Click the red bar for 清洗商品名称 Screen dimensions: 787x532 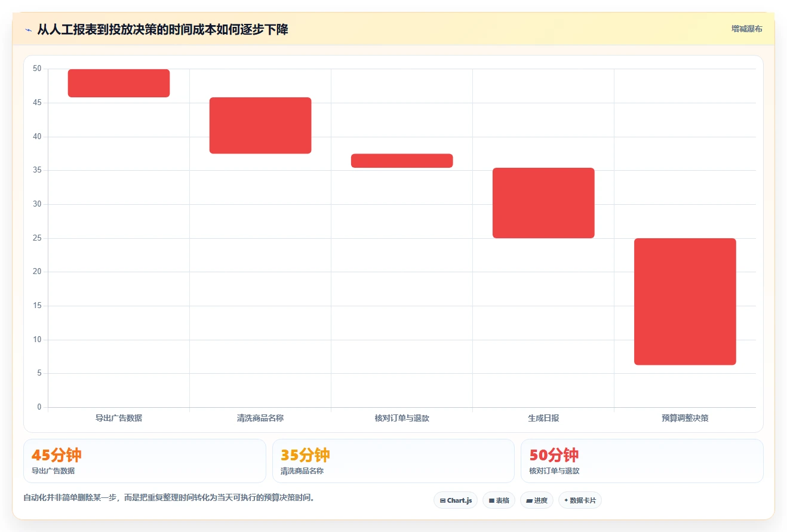pos(260,125)
